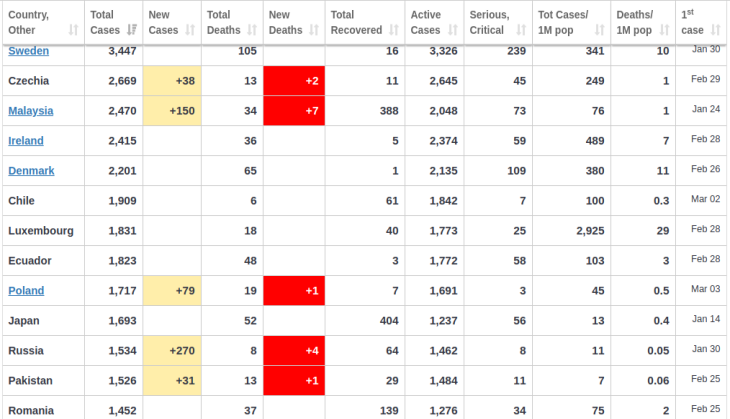Click Sweden's 3,447 total cases value
The image size is (730, 419).
(122, 51)
